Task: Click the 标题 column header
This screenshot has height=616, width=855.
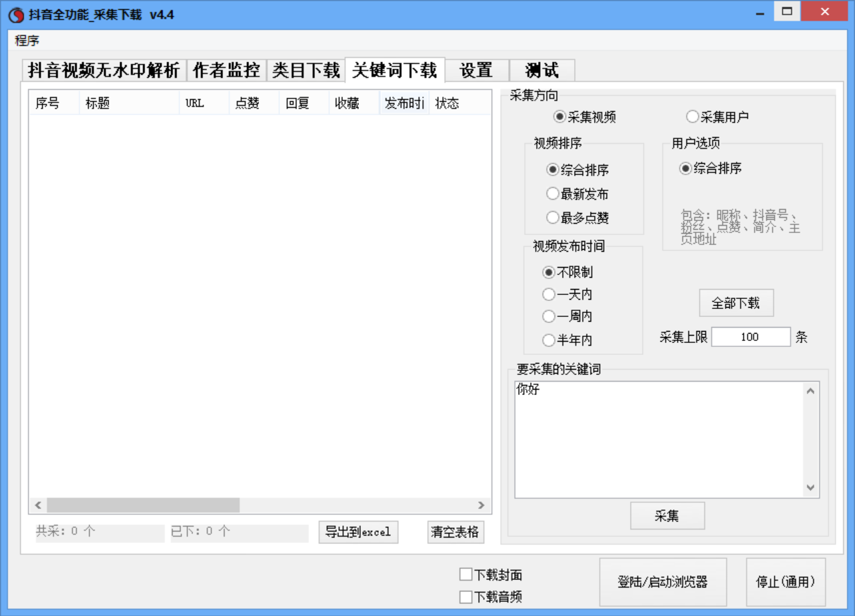Action: 129,103
